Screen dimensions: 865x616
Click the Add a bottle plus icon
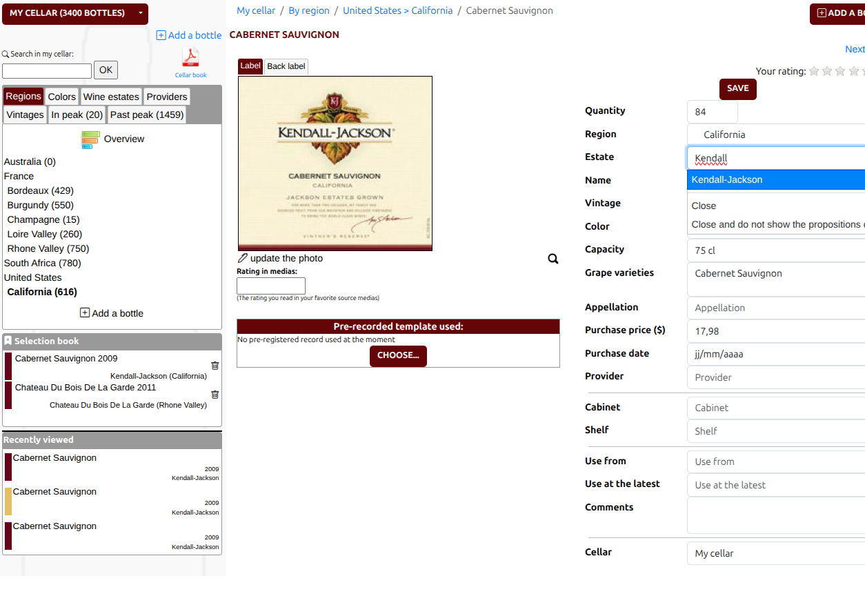[160, 34]
